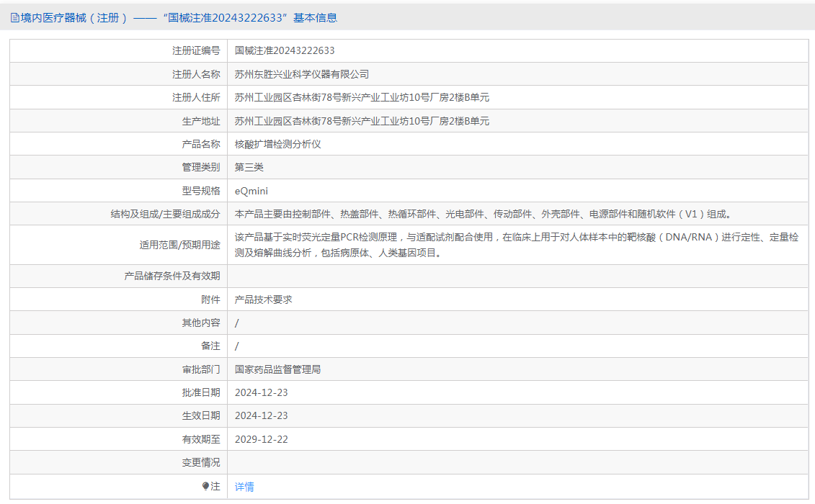This screenshot has width=815, height=504.
Task: Click the 附件 label
Action: (x=210, y=300)
